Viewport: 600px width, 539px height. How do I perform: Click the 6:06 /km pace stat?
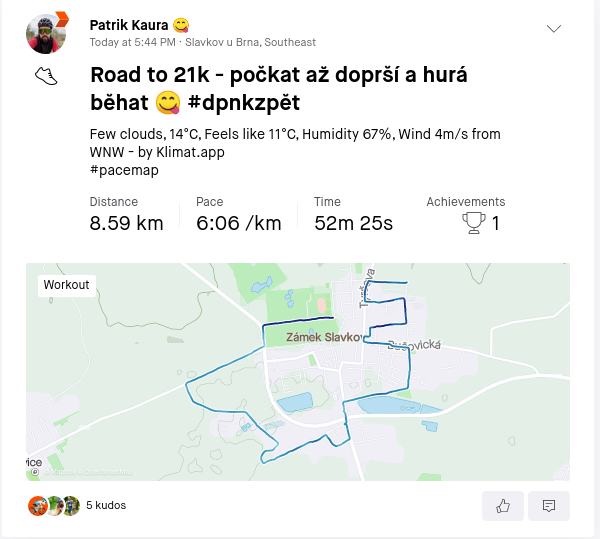(239, 223)
